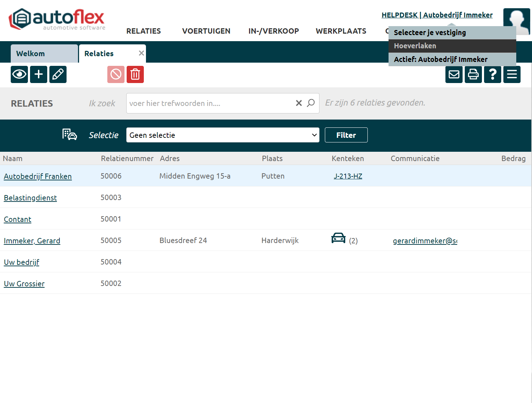Expand the Geen selectie dropdown
This screenshot has width=532, height=403.
223,135
